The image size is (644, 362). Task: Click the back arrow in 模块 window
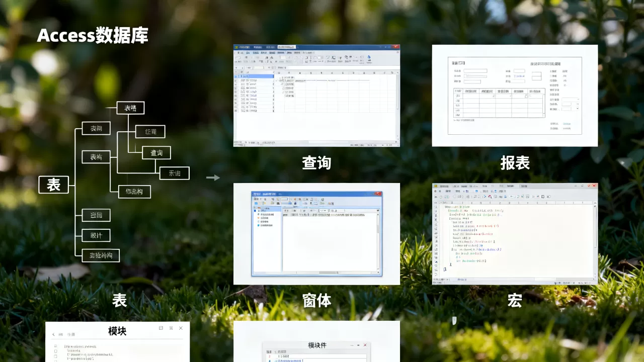pos(53,334)
